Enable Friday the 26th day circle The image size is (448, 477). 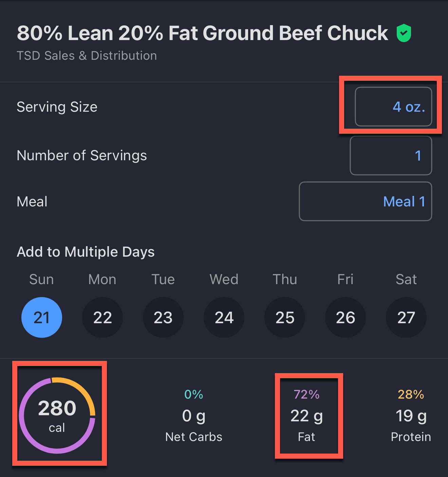[x=346, y=317]
